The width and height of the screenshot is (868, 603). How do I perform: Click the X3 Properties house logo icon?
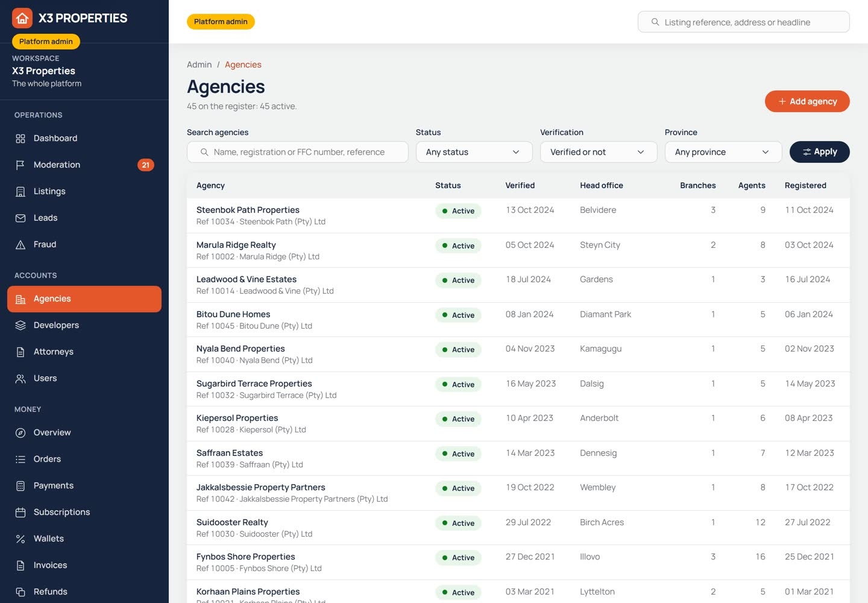22,18
